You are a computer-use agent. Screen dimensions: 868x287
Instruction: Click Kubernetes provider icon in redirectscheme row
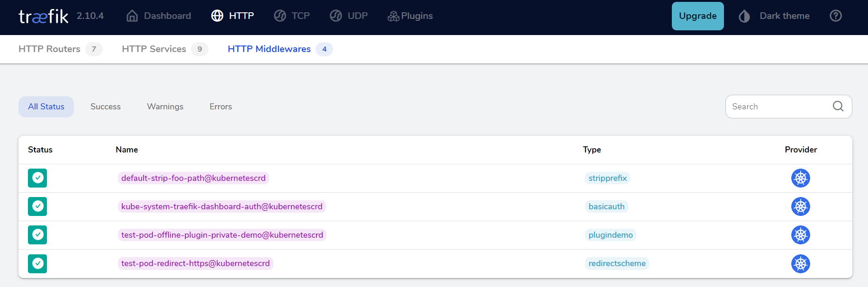pos(801,263)
